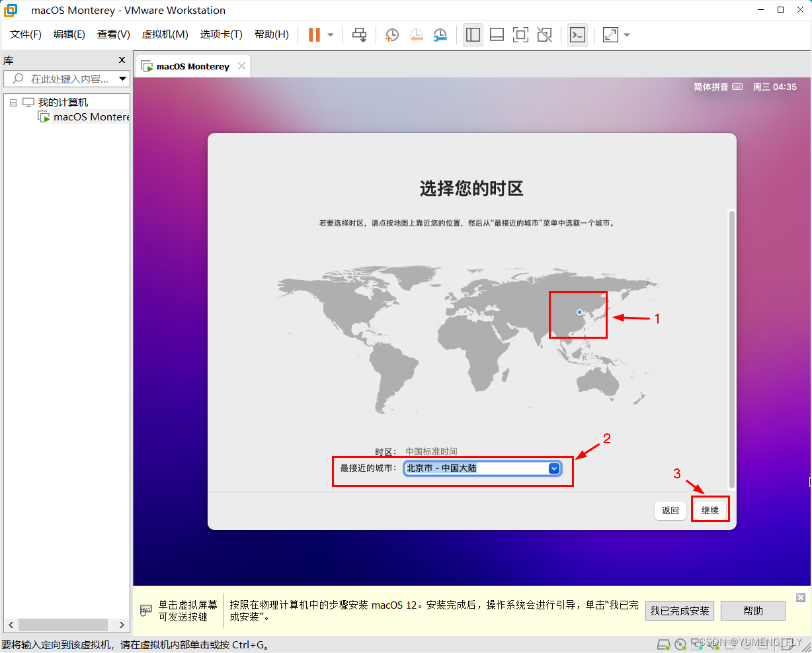Image resolution: width=812 pixels, height=653 pixels.
Task: Toggle the library sidebar view icon
Action: click(473, 34)
